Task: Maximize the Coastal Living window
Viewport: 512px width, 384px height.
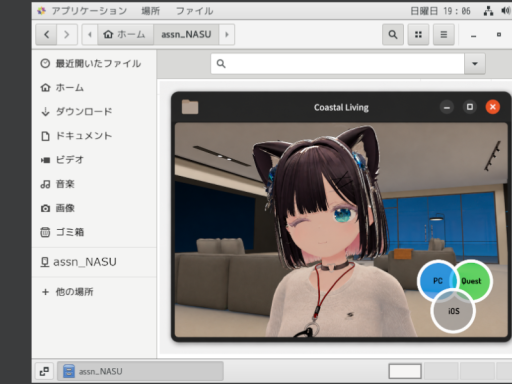Action: [x=470, y=107]
